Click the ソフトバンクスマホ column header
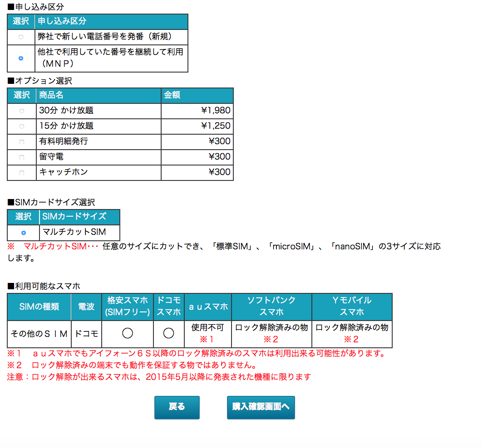 [x=271, y=306]
